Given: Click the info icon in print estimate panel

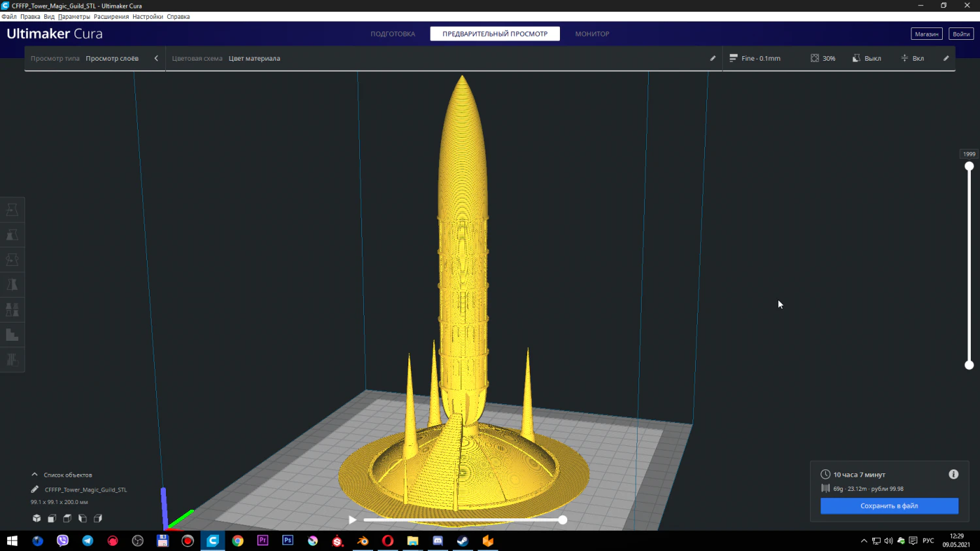Looking at the screenshot, I should pos(953,474).
